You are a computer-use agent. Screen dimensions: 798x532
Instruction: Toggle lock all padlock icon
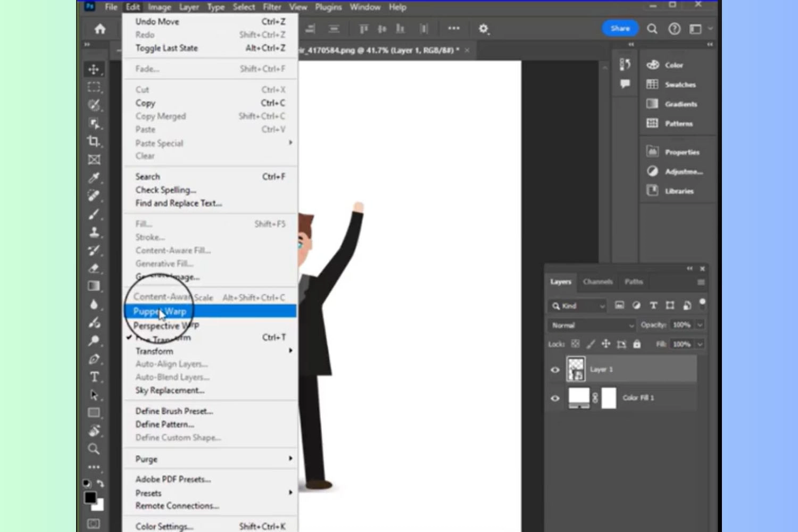click(x=637, y=344)
